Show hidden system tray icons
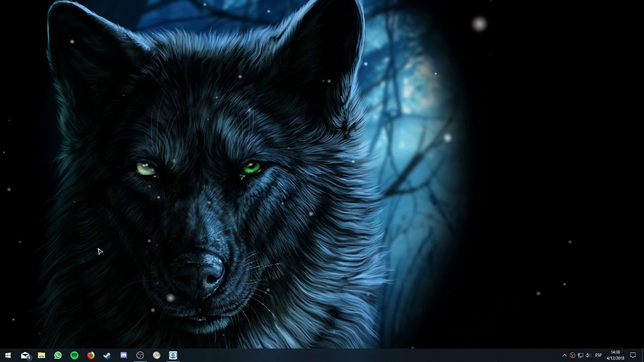The width and height of the screenshot is (644, 362). pos(564,355)
